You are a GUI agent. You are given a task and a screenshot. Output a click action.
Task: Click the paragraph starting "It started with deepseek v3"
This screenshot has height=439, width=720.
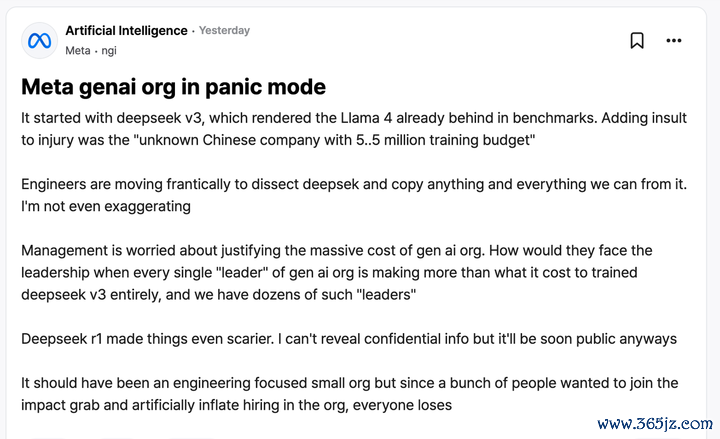[x=354, y=129]
